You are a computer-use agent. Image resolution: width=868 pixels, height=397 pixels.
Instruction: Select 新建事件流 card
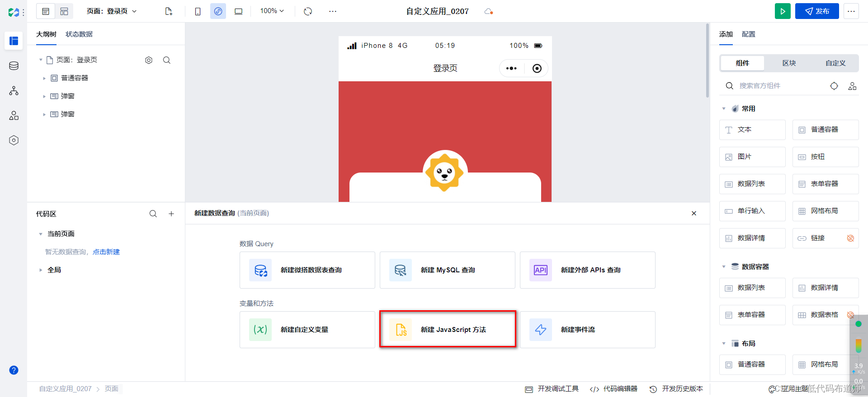[588, 330]
